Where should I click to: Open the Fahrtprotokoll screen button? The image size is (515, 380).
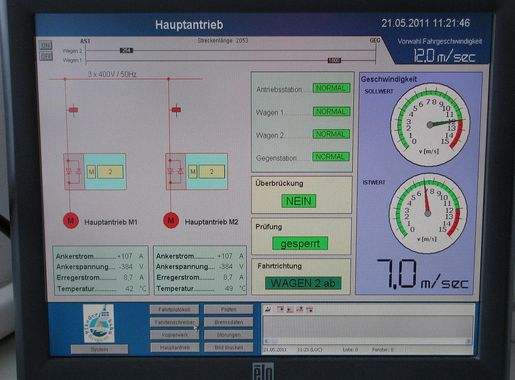[174, 309]
